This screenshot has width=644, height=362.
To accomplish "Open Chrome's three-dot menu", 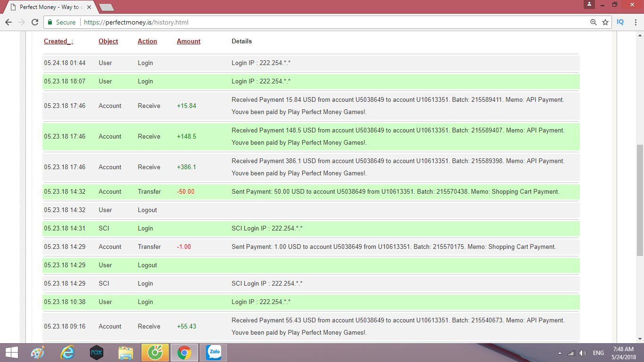I will [636, 22].
